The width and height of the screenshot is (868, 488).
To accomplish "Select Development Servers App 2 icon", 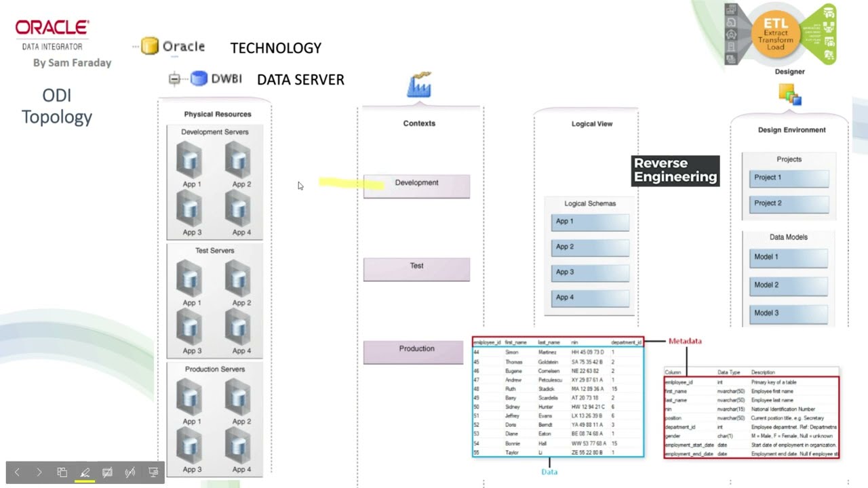I will [238, 161].
